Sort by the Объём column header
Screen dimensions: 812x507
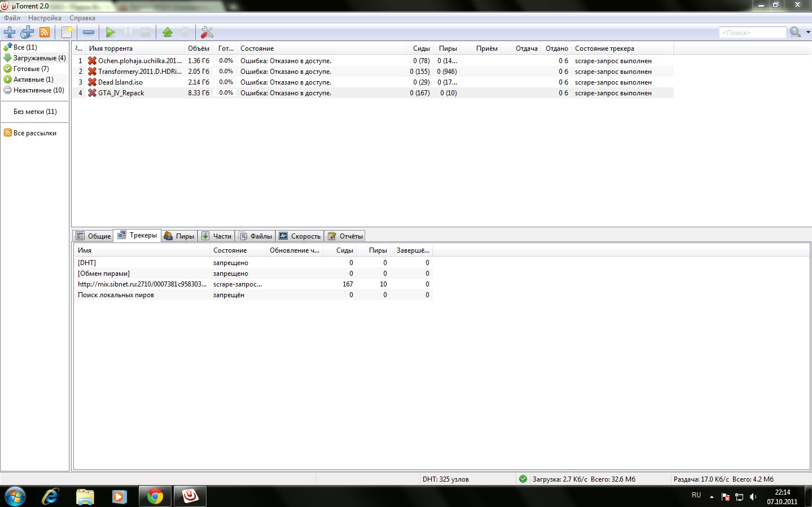coord(199,49)
